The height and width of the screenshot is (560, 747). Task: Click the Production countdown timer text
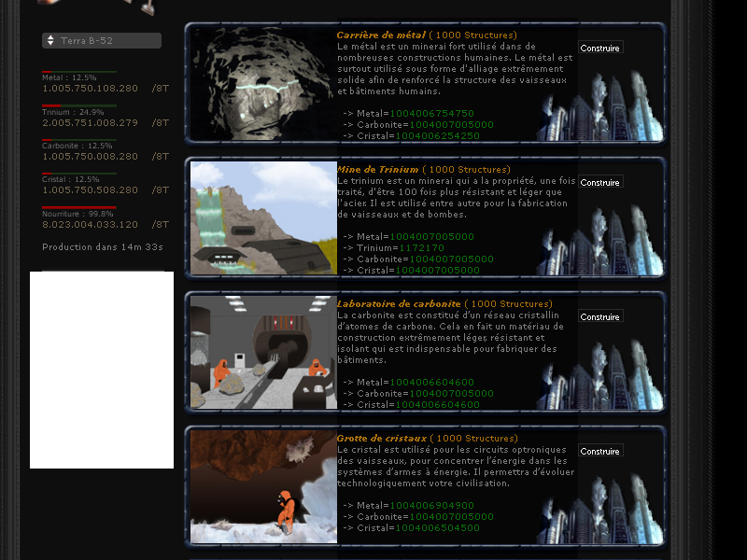click(103, 247)
